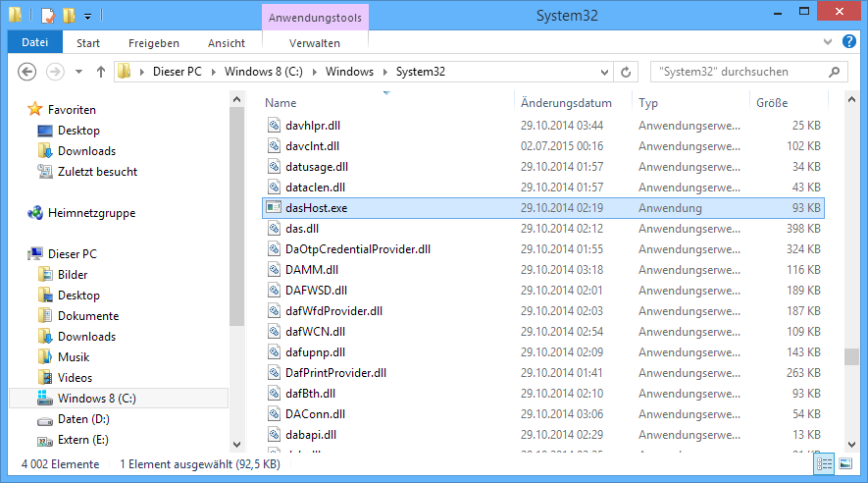868x483 pixels.
Task: Click New Folder icon in quick access toolbar
Action: click(x=69, y=16)
